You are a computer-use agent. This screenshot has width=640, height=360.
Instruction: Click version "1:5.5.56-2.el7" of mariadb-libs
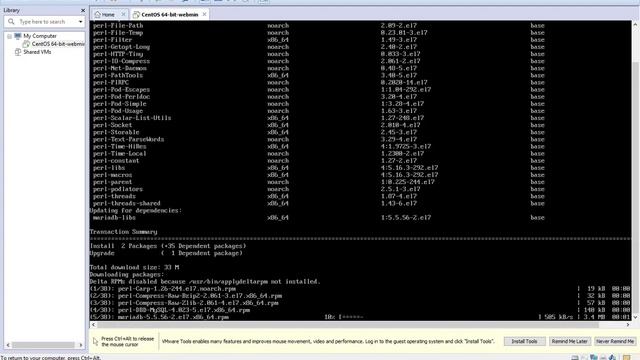point(406,218)
